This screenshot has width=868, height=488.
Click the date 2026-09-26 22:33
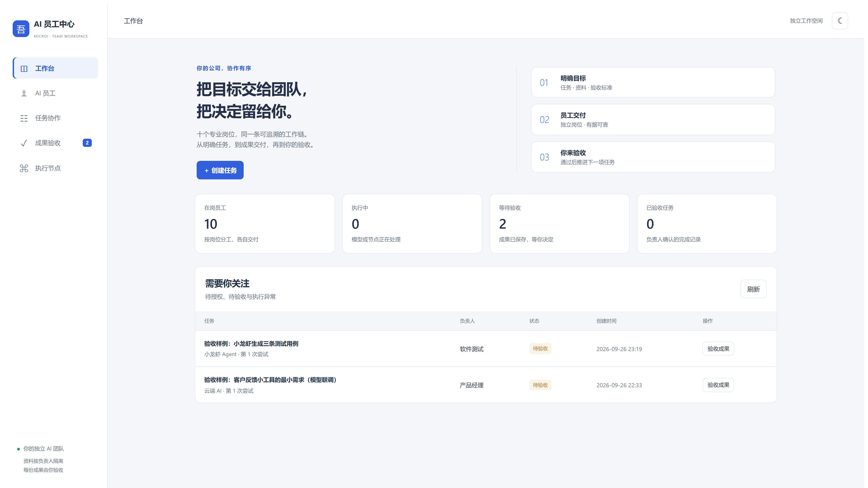[619, 385]
